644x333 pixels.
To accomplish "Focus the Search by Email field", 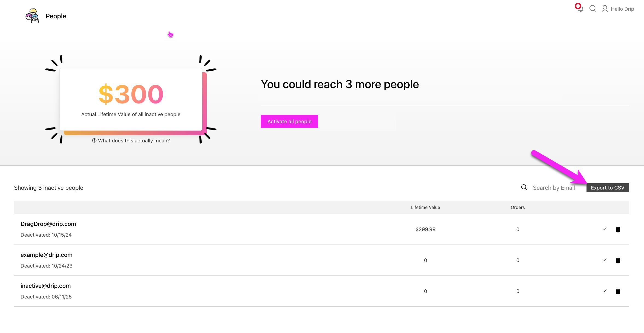I will point(554,188).
